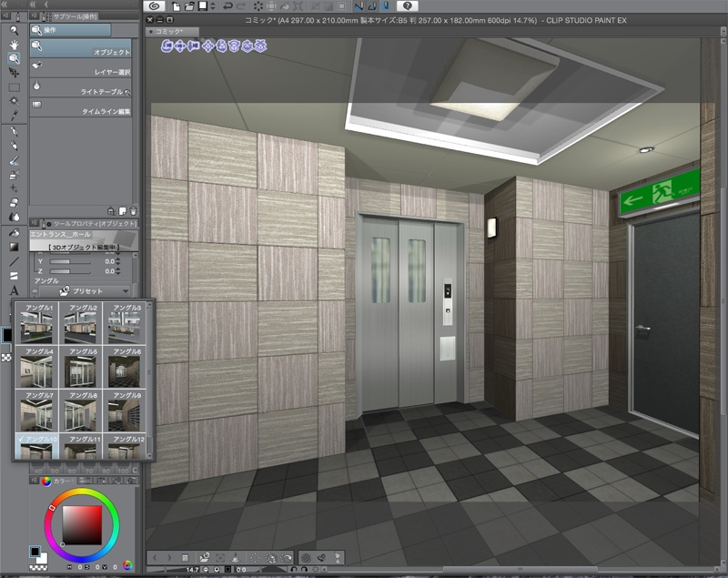Delete sub tool with trash icon
The height and width of the screenshot is (578, 728).
(133, 211)
